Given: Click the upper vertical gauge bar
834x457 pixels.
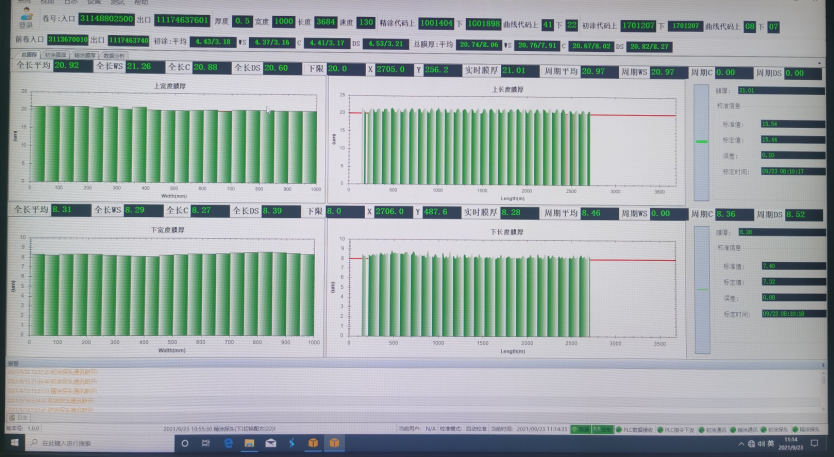Looking at the screenshot, I should (701, 142).
